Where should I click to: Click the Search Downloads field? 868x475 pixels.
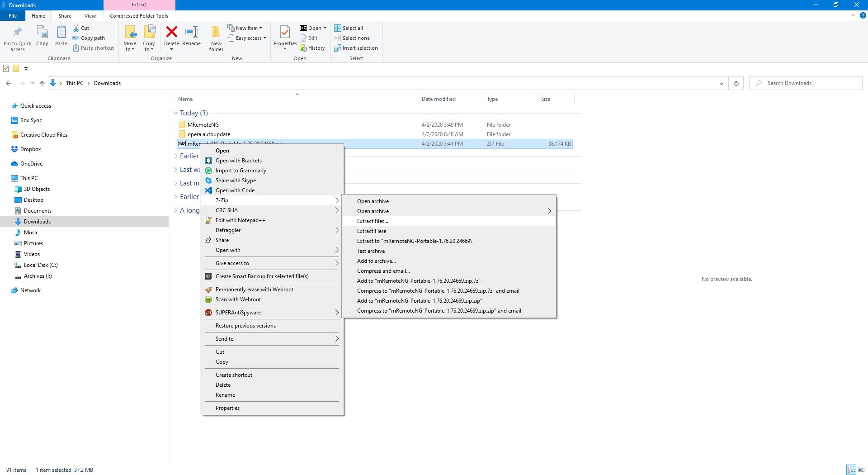[x=806, y=83]
